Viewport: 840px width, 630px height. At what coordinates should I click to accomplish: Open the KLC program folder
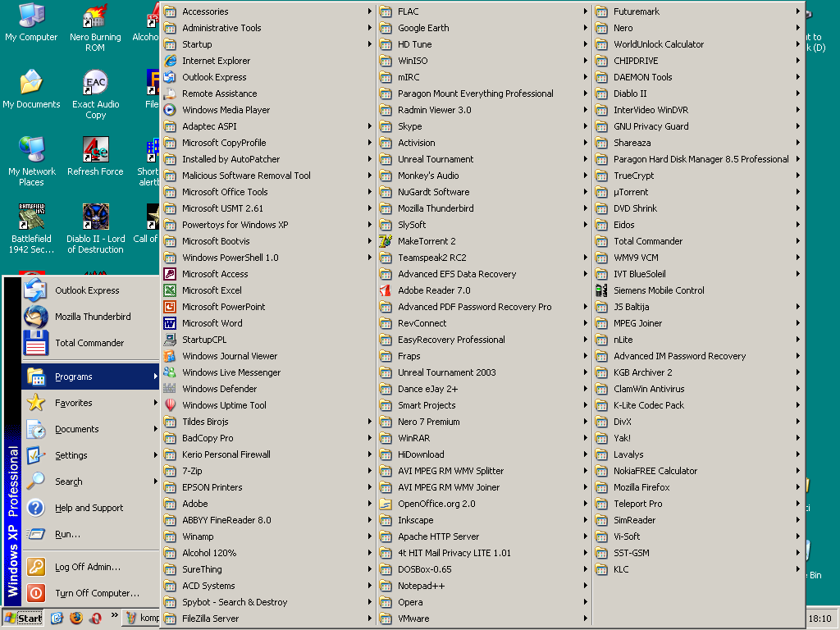coord(699,569)
